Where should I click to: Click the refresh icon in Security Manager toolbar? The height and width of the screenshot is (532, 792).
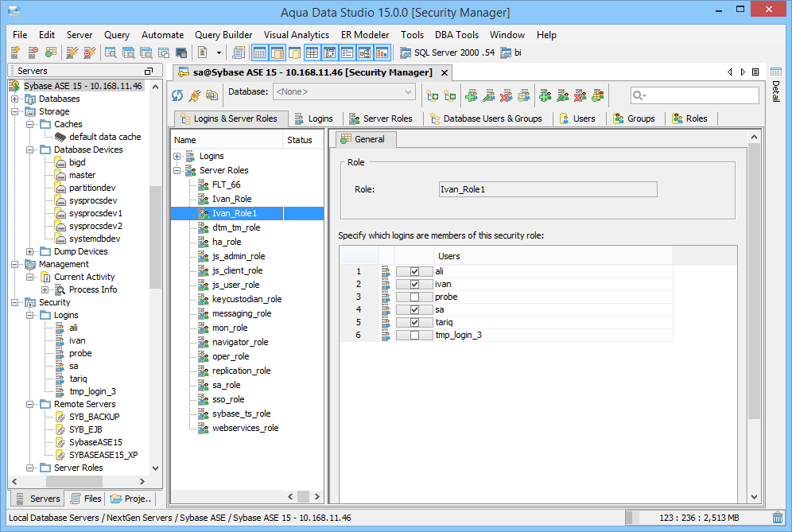pyautogui.click(x=177, y=95)
